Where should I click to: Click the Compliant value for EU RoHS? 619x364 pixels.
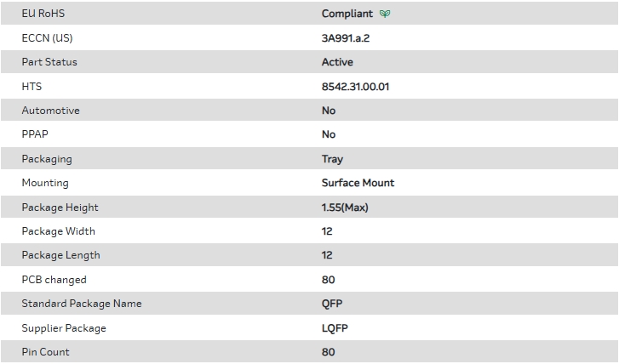347,14
